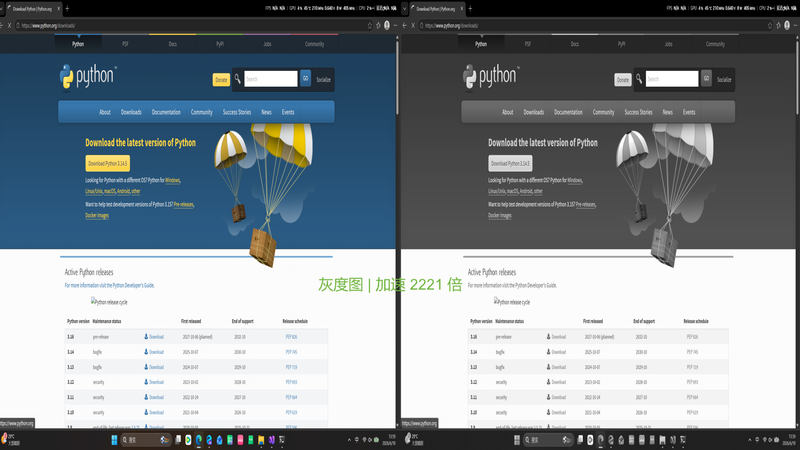The width and height of the screenshot is (800, 450).
Task: Follow the Windows link on the color page
Action: point(172,180)
